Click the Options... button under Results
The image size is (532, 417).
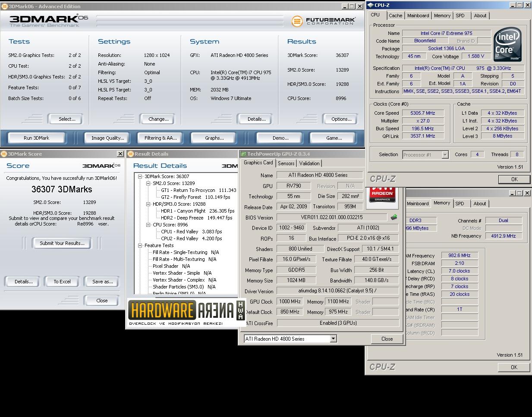pos(341,119)
